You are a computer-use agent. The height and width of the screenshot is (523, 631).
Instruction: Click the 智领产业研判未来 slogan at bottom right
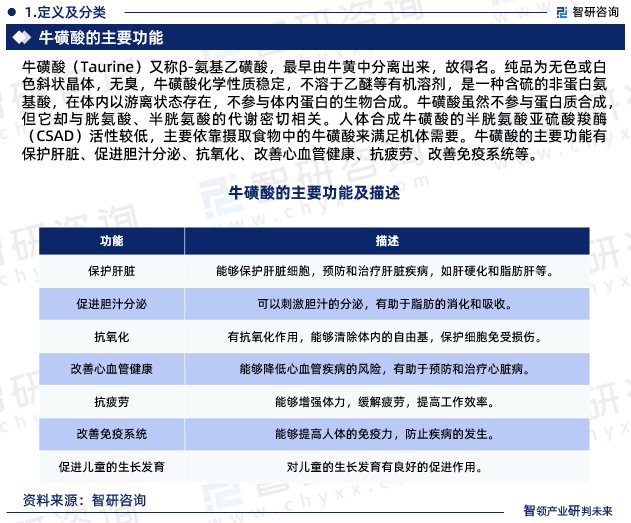click(x=568, y=511)
